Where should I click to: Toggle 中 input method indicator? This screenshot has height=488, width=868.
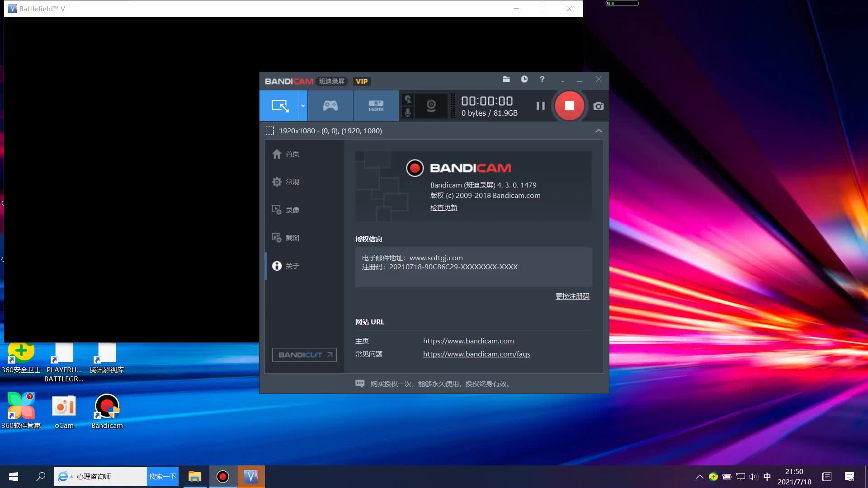(767, 476)
